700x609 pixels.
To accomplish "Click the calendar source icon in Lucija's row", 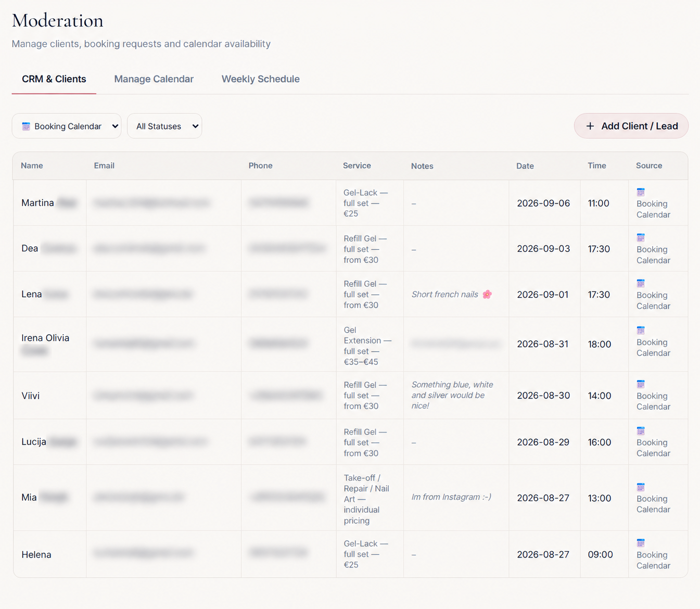I will [x=641, y=431].
